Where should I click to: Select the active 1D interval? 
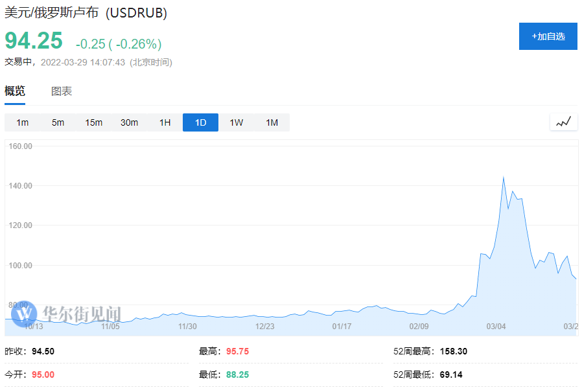(200, 122)
